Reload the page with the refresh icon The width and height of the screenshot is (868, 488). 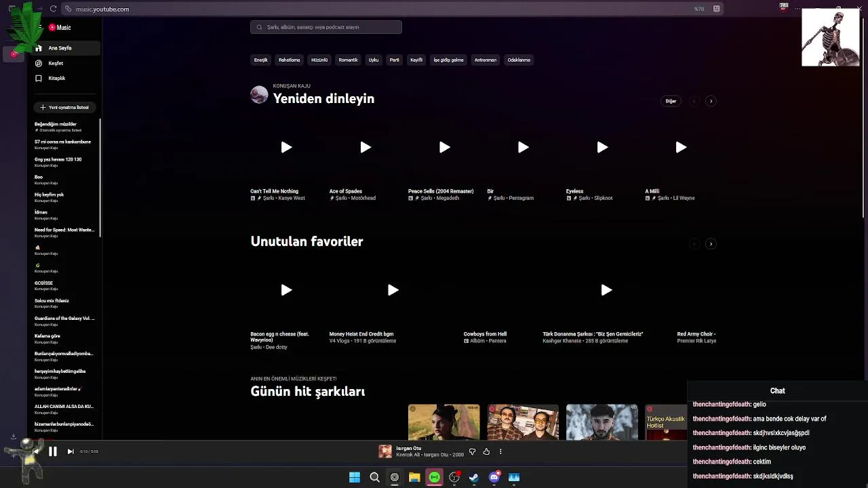point(53,9)
